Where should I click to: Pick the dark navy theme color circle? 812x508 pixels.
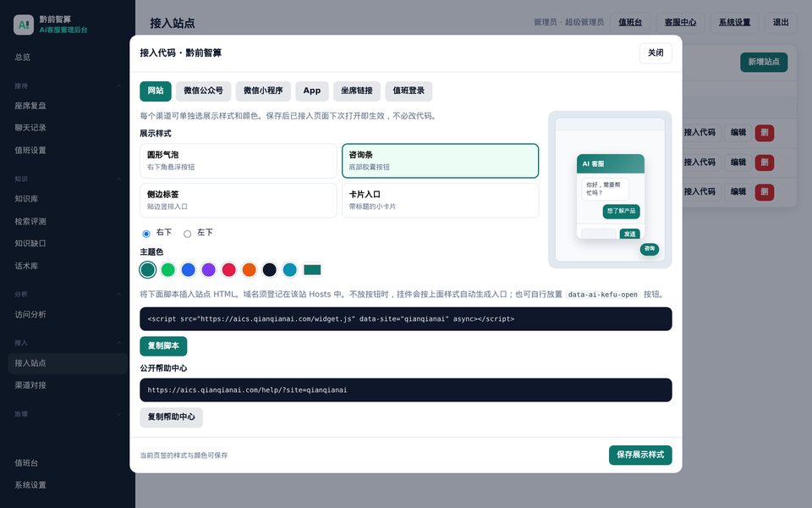[x=269, y=269]
